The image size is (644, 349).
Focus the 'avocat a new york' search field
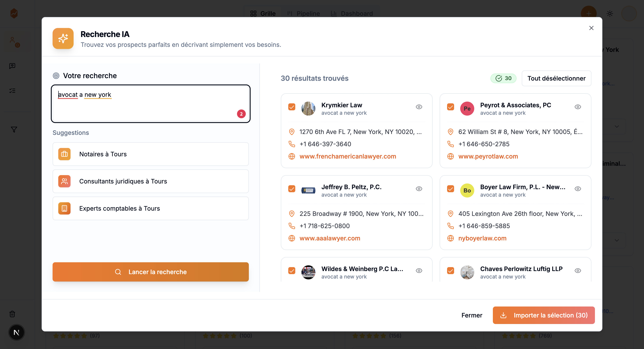[150, 104]
